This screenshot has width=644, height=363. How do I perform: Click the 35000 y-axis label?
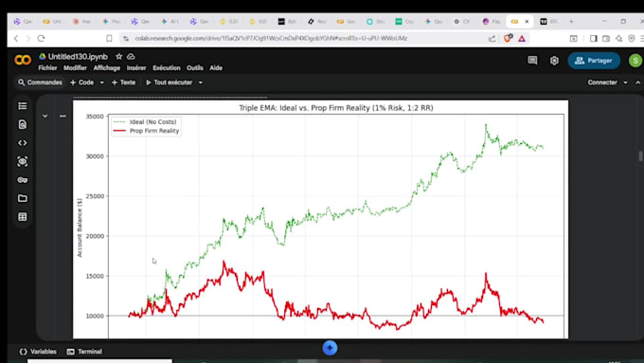[x=95, y=117]
